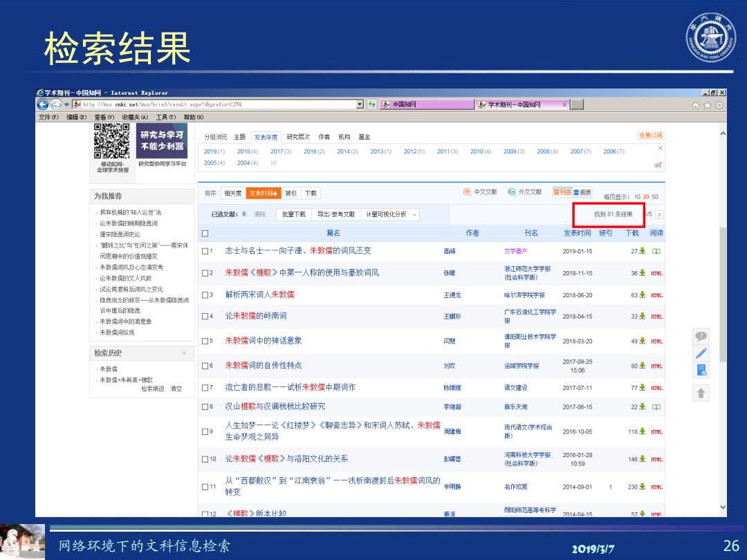Open the back button history dropdown
Image resolution: width=747 pixels, height=560 pixels.
coord(66,104)
